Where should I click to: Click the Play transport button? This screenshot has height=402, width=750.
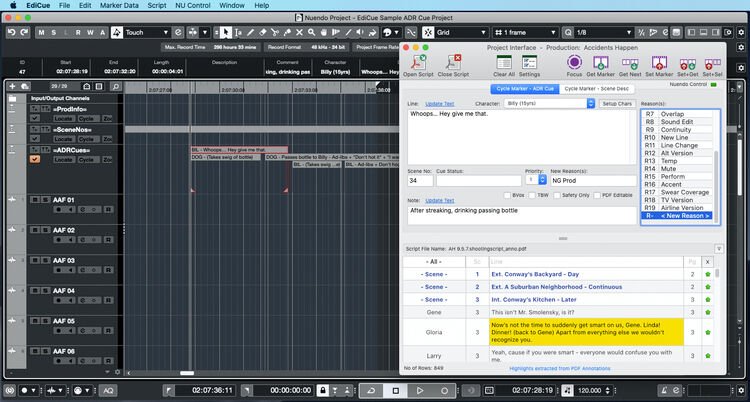click(419, 391)
